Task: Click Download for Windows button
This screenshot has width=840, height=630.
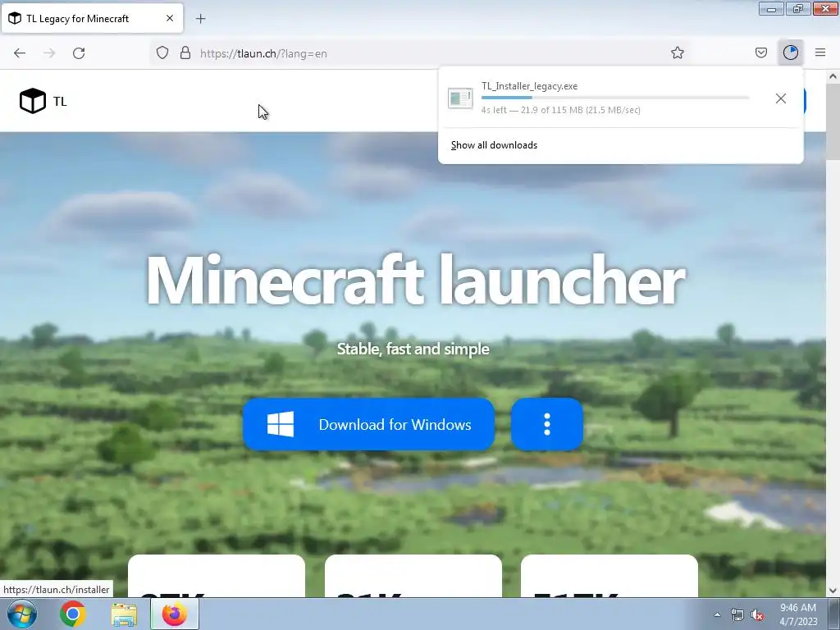Action: tap(368, 424)
